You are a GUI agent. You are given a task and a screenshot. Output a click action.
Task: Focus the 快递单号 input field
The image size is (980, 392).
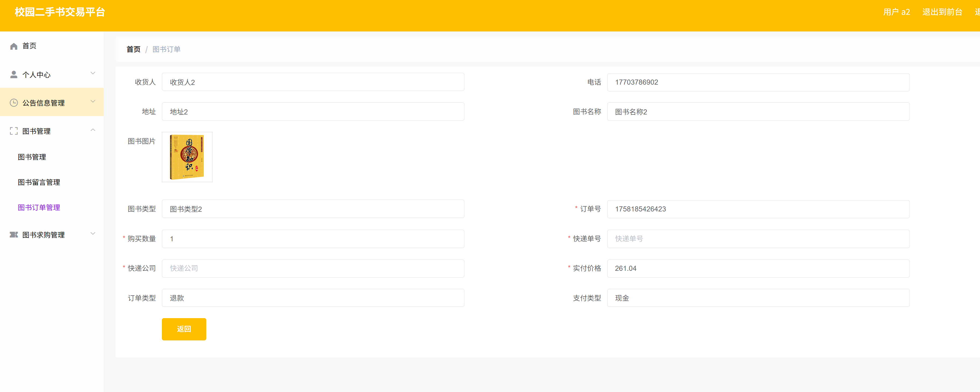[758, 239]
